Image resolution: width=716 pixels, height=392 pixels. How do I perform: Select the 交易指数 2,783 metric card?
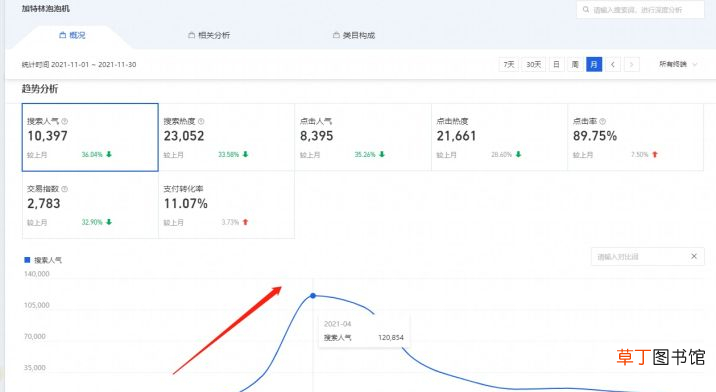click(x=90, y=205)
